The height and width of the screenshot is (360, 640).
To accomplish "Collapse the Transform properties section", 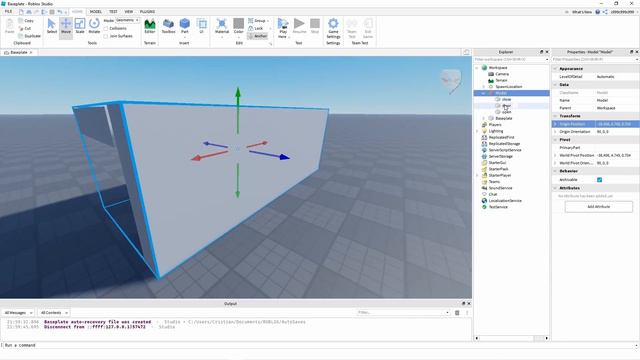I will (x=555, y=116).
